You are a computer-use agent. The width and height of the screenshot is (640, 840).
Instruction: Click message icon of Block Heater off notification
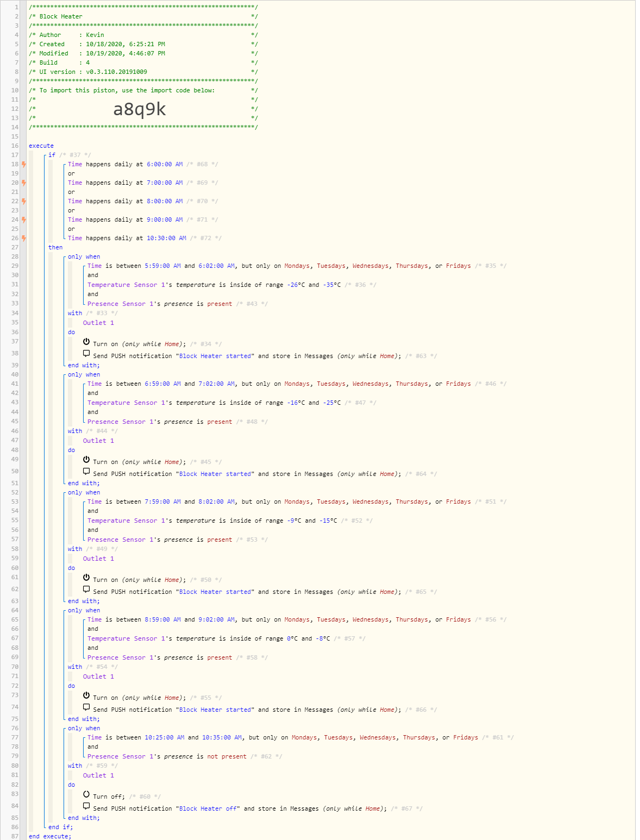point(86,807)
